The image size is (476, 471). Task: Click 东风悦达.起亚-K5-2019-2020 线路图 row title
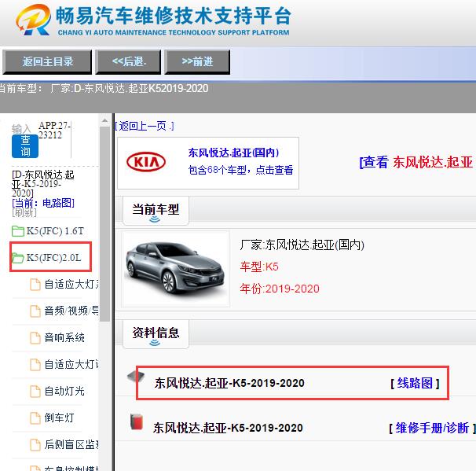pos(229,383)
